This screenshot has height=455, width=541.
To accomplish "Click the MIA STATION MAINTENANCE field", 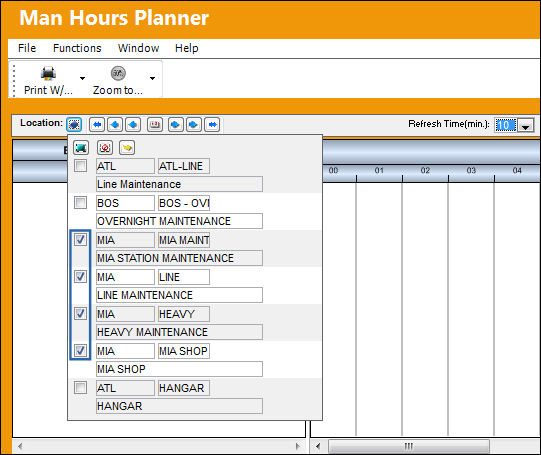I will (179, 258).
